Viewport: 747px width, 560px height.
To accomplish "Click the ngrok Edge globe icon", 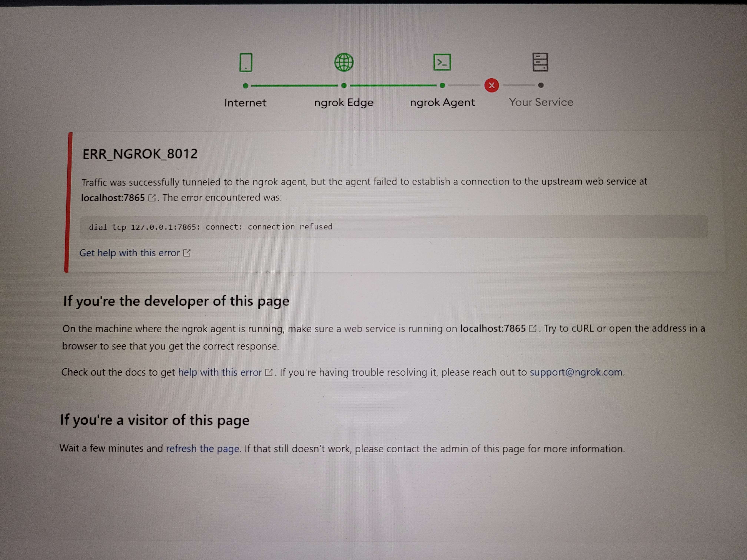I will click(x=344, y=62).
